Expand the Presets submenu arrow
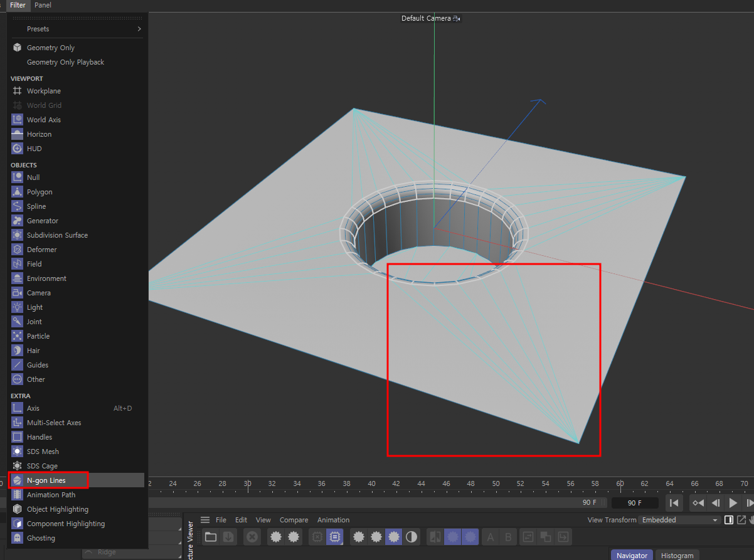 pos(139,29)
